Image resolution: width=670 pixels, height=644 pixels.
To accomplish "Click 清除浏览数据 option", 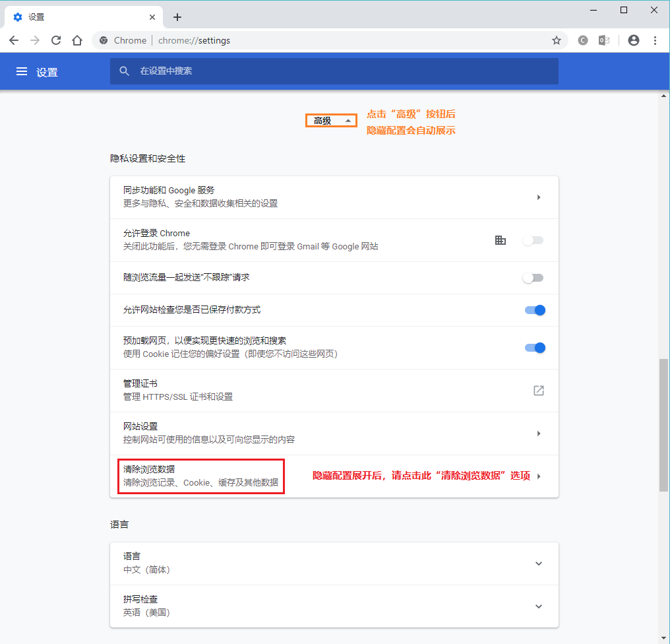I will coord(201,476).
